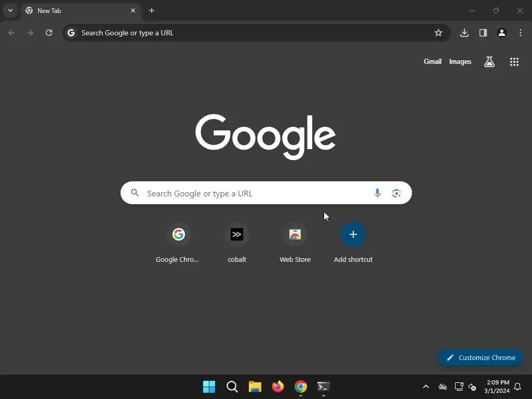Go forward to next page
The width and height of the screenshot is (532, 399).
click(30, 33)
